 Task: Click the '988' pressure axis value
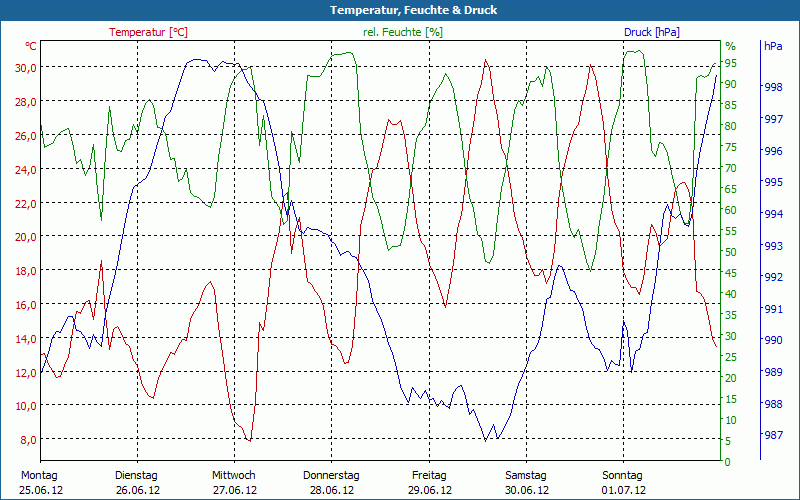click(x=773, y=404)
